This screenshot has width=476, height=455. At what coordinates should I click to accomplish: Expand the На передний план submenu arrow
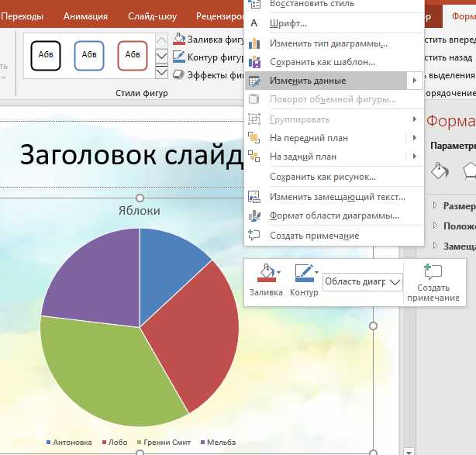pos(415,138)
